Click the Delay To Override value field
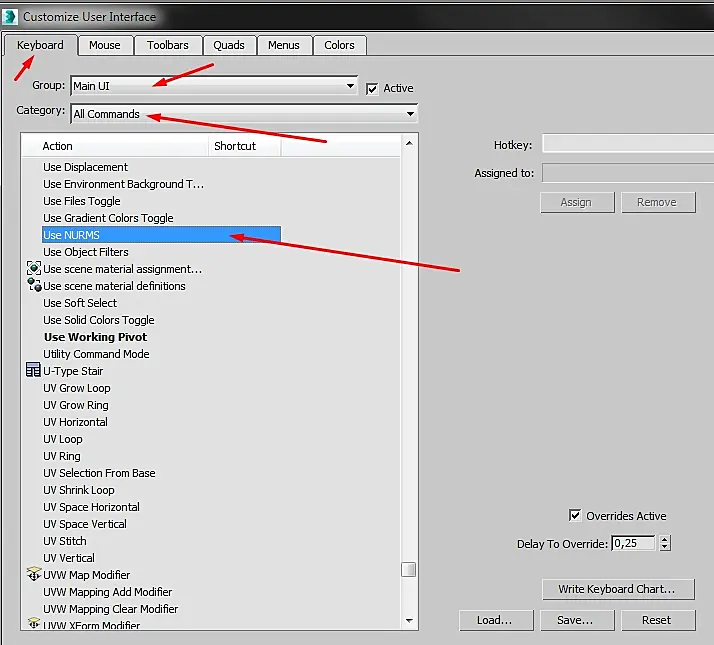The width and height of the screenshot is (714, 645). [633, 543]
